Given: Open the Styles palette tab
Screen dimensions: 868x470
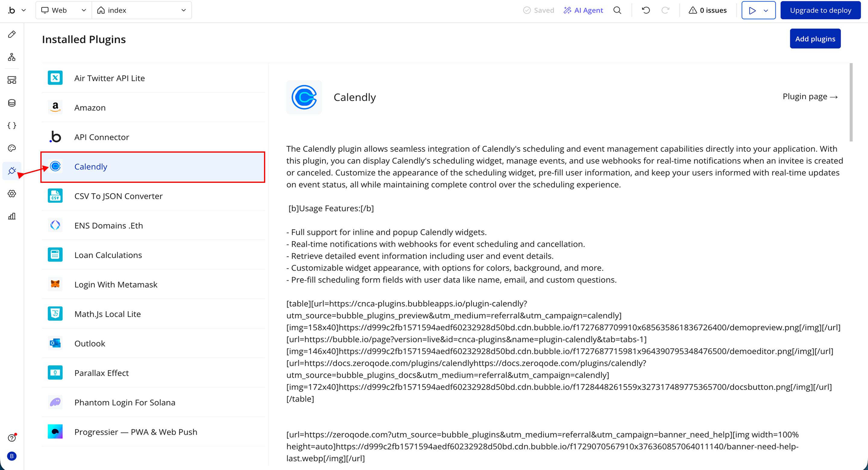Looking at the screenshot, I should 12,148.
